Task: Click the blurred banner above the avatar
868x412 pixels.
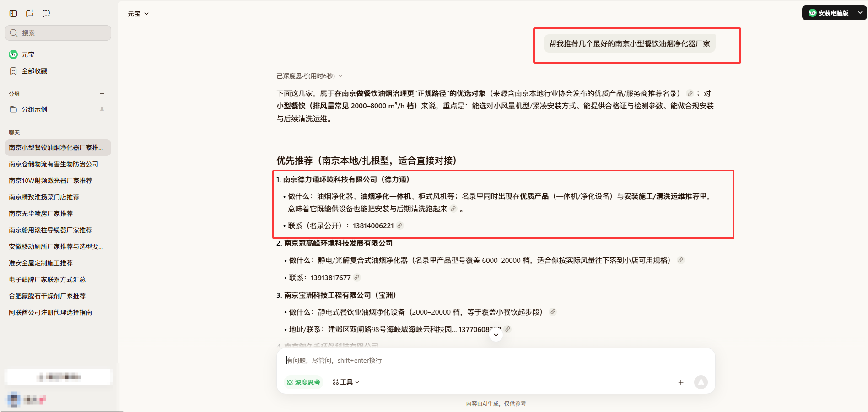Action: point(59,377)
